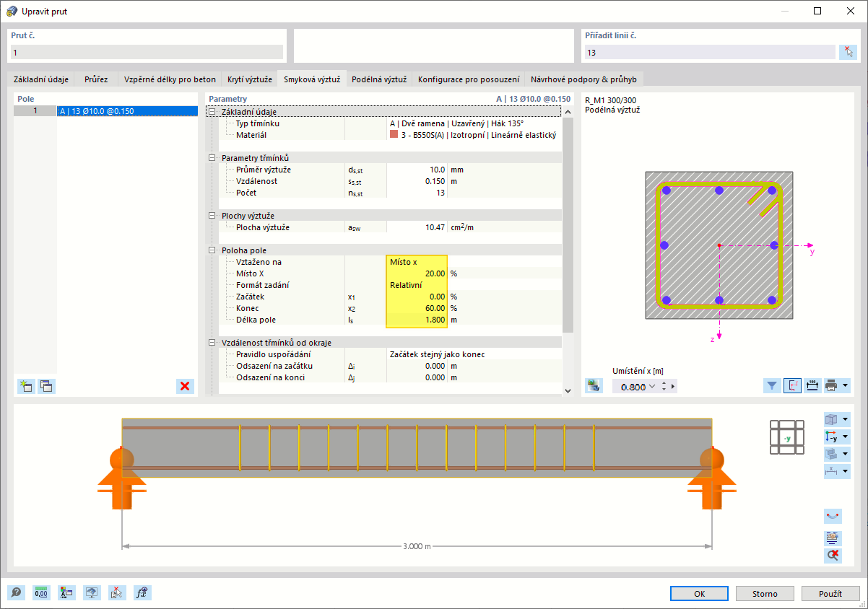Collapse the Plochy výztuže section
Screen dimensions: 868x609
212,216
